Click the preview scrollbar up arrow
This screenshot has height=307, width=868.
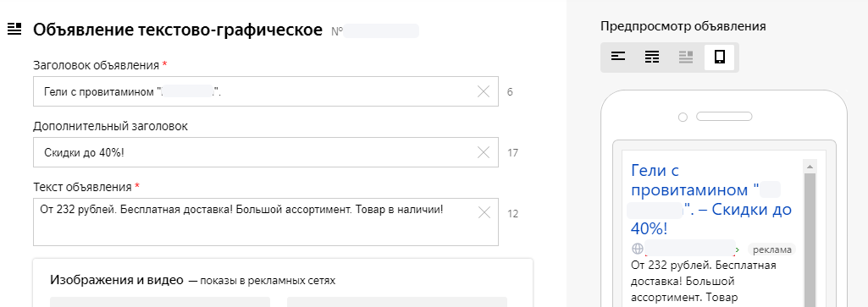coord(810,167)
